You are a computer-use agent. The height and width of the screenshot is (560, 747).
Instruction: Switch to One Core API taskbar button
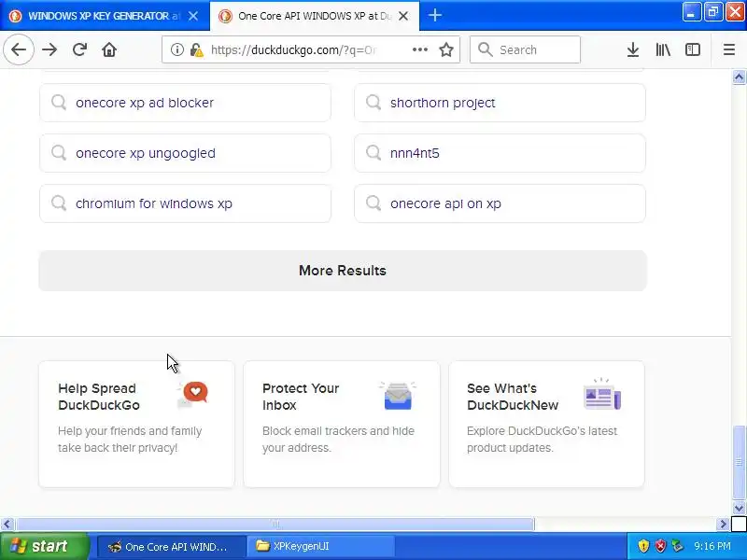(x=171, y=547)
